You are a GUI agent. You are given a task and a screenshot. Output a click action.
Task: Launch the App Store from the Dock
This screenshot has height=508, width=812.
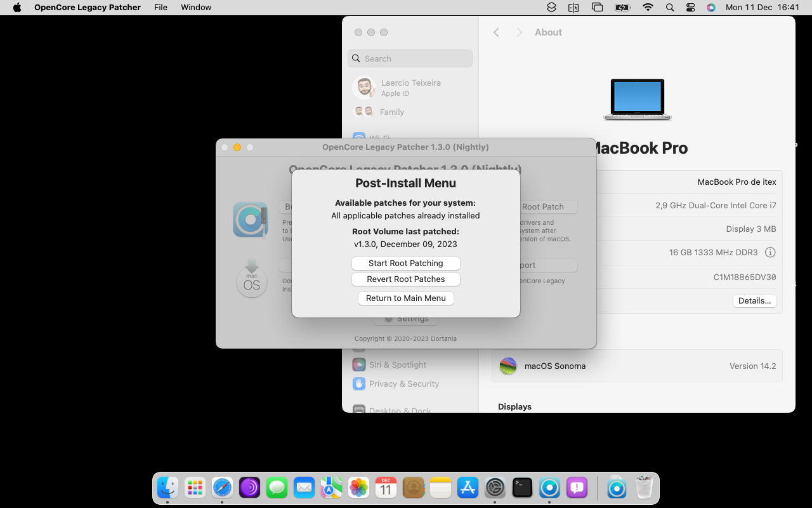tap(468, 488)
